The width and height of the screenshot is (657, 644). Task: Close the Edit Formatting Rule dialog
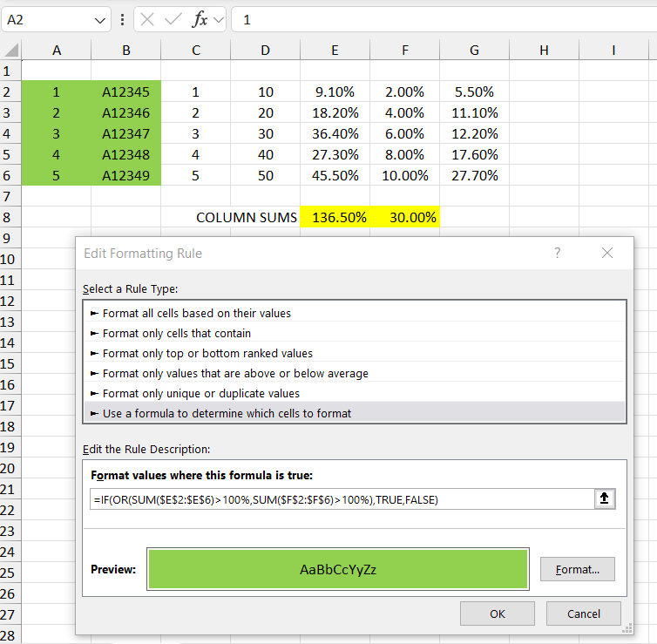tap(607, 253)
